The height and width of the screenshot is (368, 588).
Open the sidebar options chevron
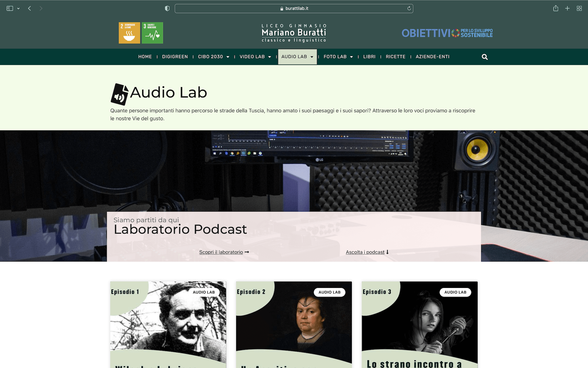(x=18, y=9)
